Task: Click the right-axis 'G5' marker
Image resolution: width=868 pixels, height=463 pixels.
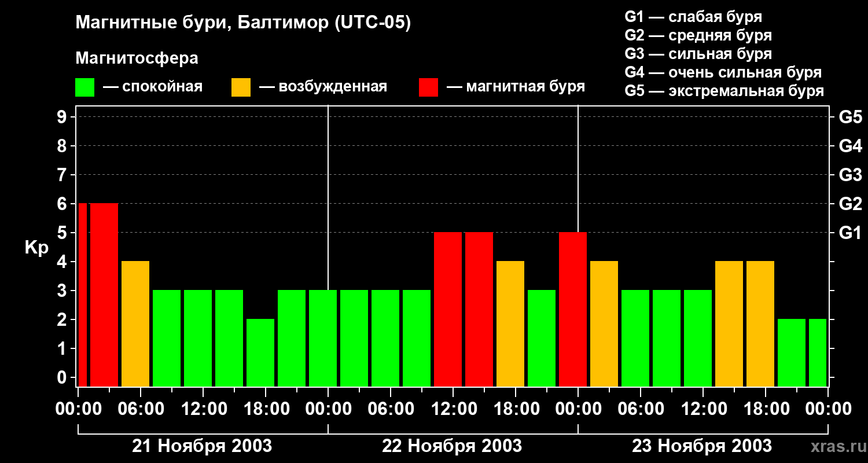Action: coord(850,117)
